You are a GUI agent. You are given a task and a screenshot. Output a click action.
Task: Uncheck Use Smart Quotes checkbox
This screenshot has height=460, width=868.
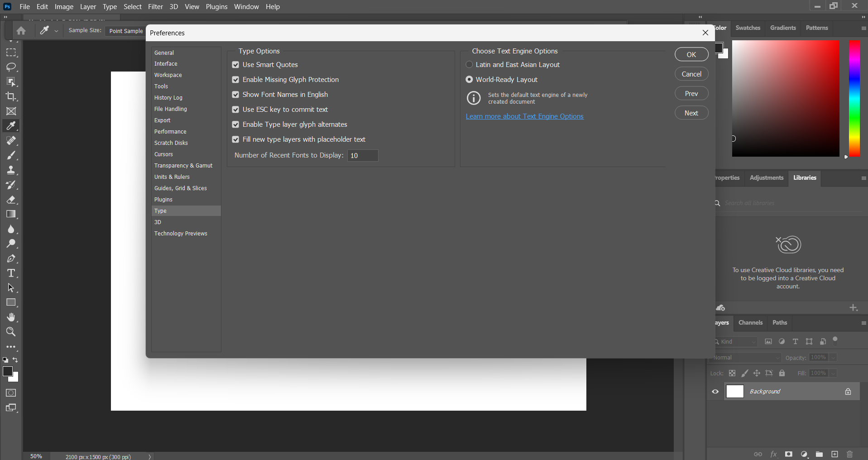point(235,65)
